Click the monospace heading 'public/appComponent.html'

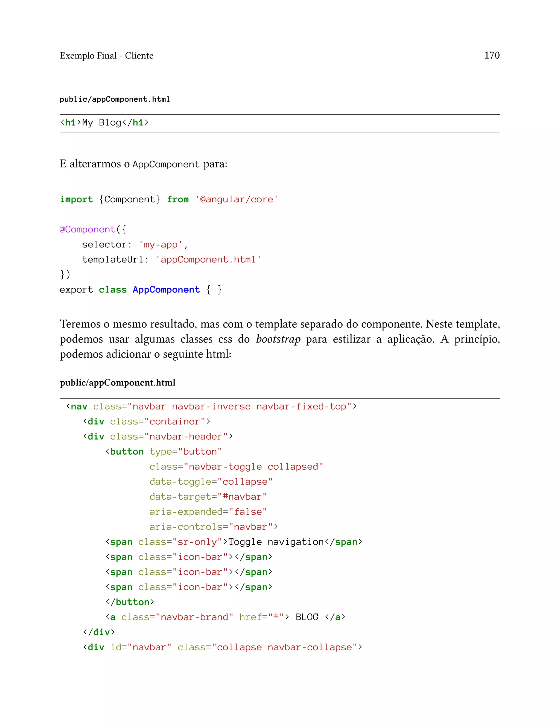click(115, 99)
